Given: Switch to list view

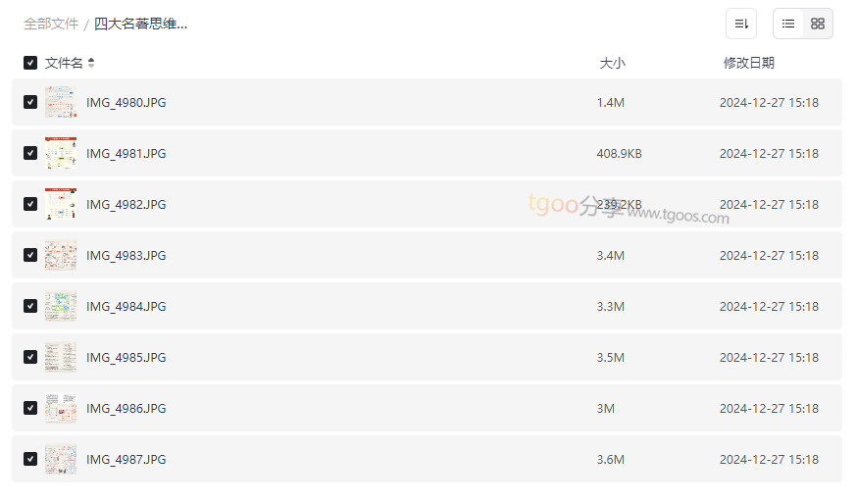Looking at the screenshot, I should pos(788,24).
